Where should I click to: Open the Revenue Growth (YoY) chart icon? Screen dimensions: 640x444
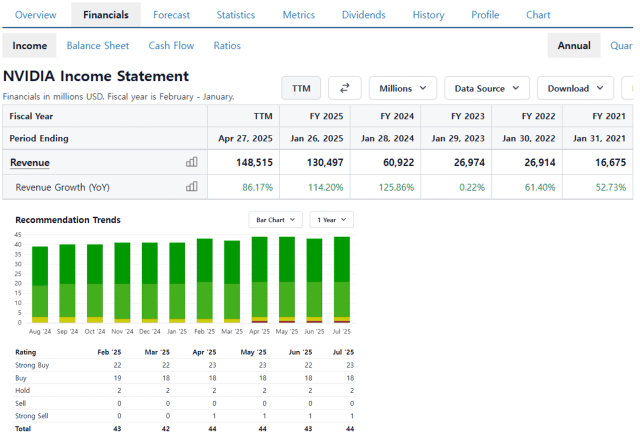(191, 187)
